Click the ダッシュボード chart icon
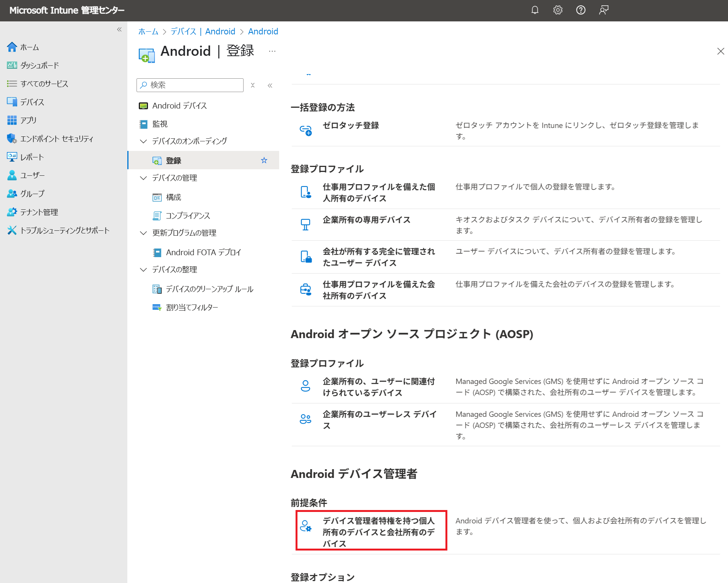 click(12, 65)
